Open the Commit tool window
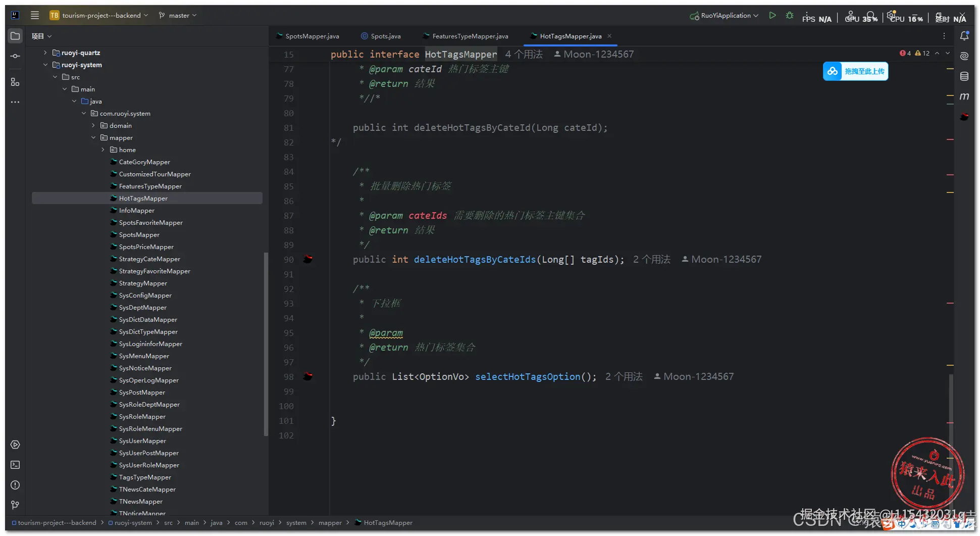This screenshot has height=536, width=980. pos(15,56)
